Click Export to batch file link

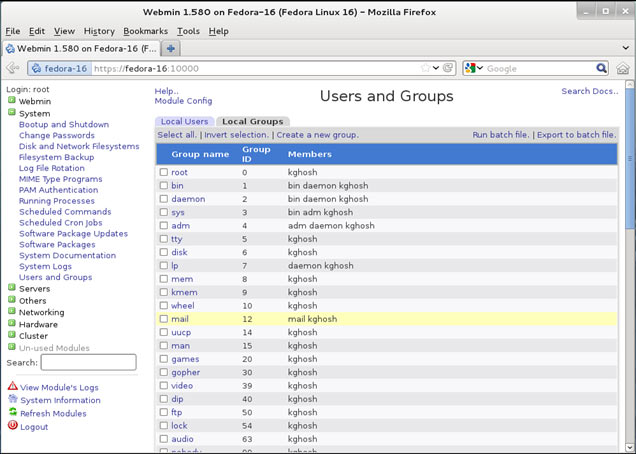click(x=576, y=135)
